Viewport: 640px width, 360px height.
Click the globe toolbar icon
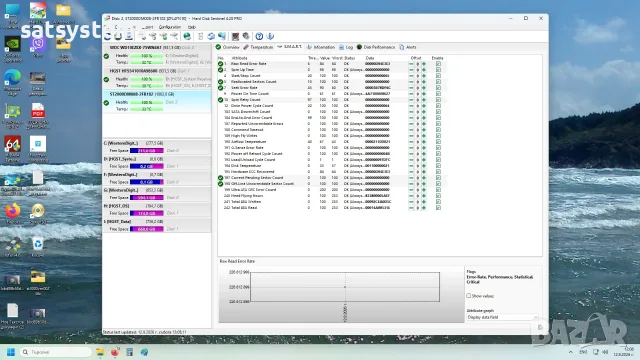(x=187, y=36)
